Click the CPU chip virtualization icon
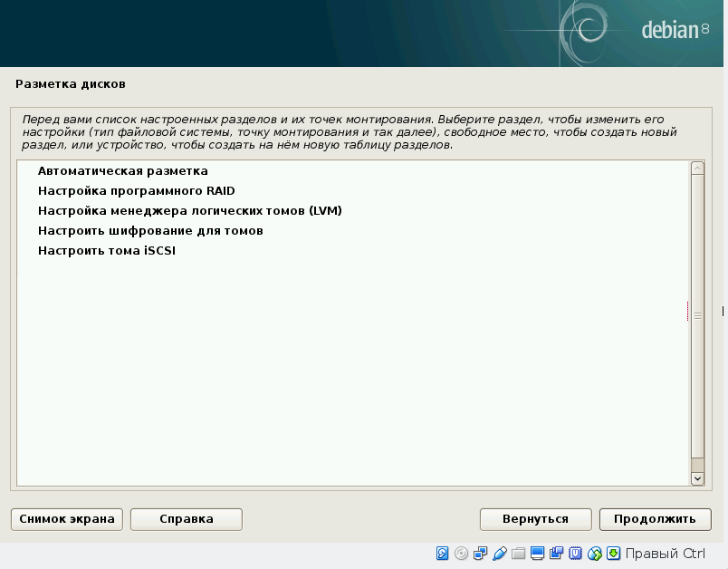The height and width of the screenshot is (569, 728). (x=576, y=554)
